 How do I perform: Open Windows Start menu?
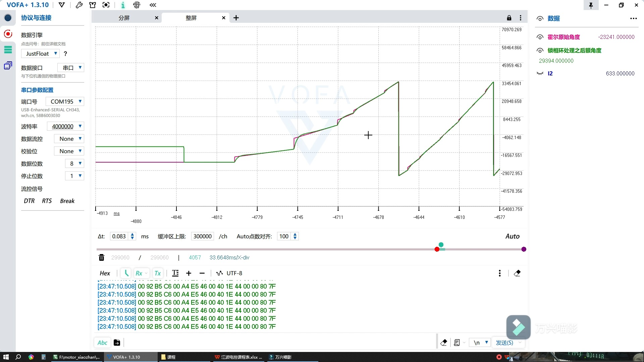(6, 357)
